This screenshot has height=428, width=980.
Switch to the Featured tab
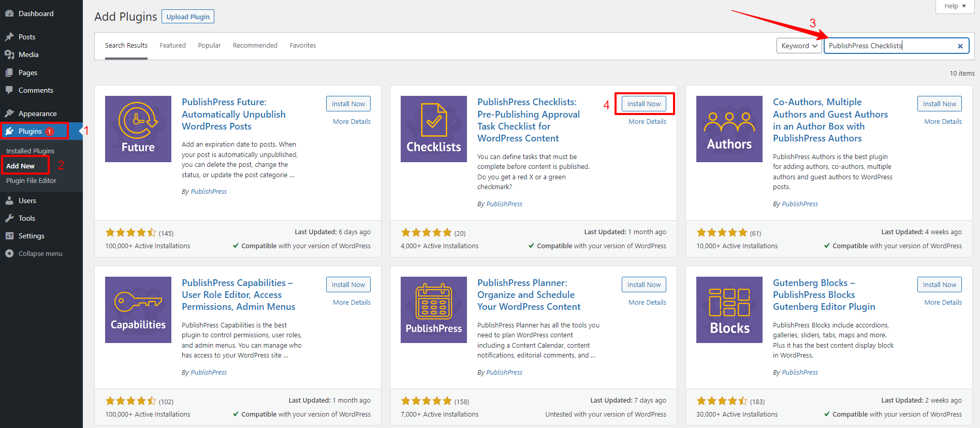173,46
